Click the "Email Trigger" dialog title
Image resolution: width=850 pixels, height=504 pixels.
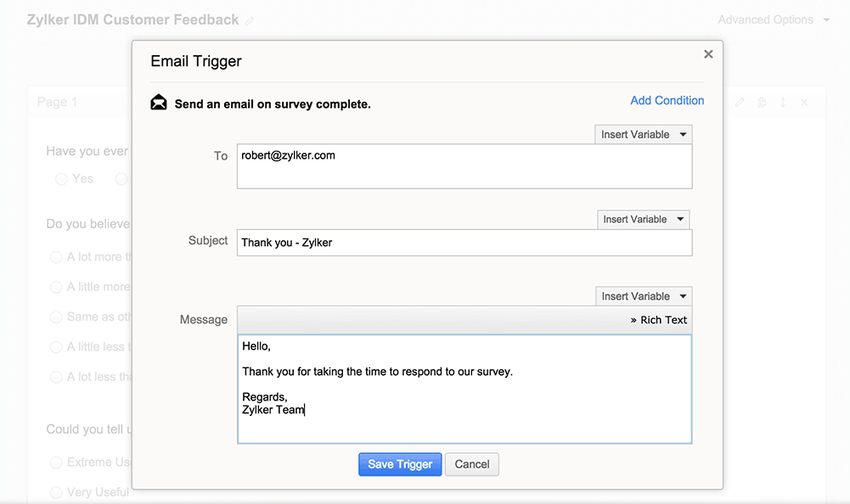[195, 61]
